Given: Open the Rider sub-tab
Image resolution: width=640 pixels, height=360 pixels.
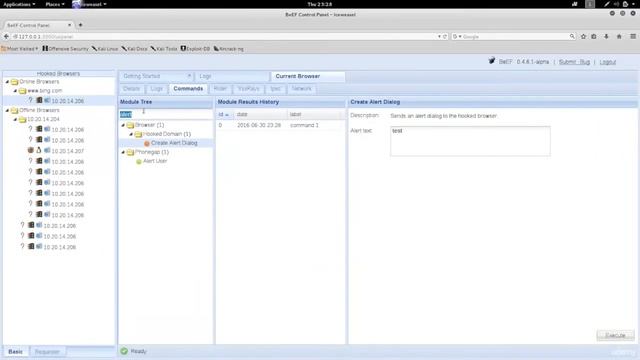Looking at the screenshot, I should 220,89.
